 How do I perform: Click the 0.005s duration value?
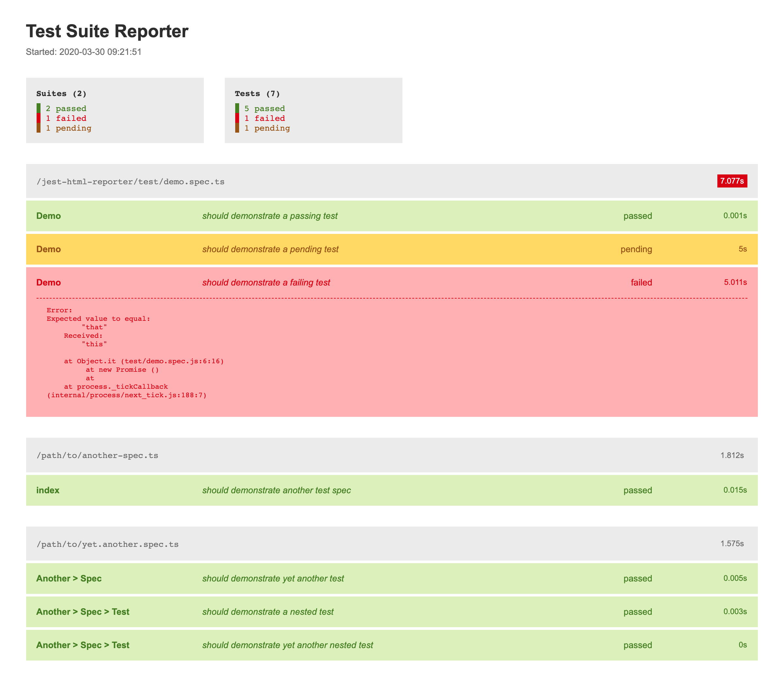(x=735, y=579)
